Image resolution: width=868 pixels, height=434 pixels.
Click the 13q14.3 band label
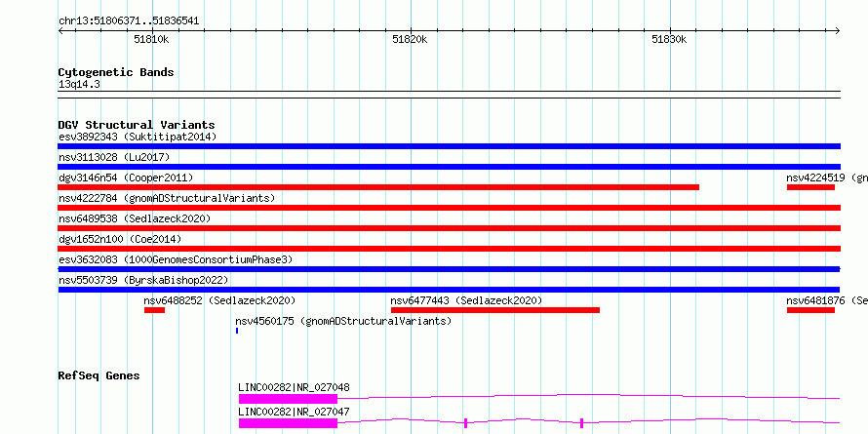pyautogui.click(x=79, y=85)
